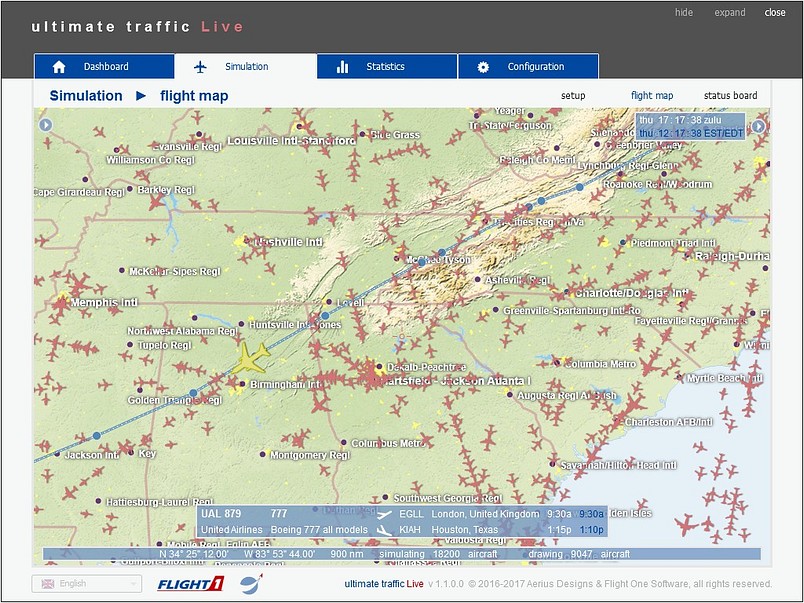The width and height of the screenshot is (804, 603).
Task: Click "Houston, Texas" arrival city
Action: point(465,530)
